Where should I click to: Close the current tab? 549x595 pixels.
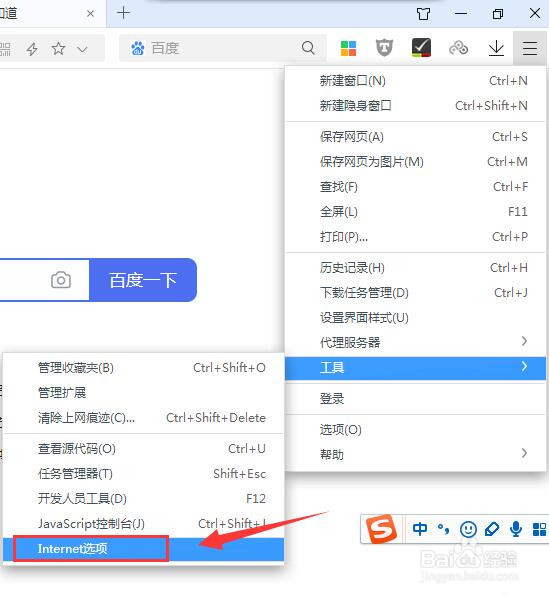coord(90,14)
